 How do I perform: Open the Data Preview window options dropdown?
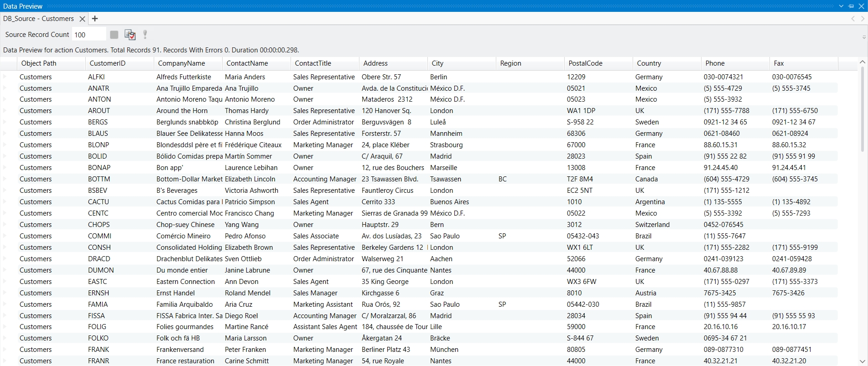point(842,6)
